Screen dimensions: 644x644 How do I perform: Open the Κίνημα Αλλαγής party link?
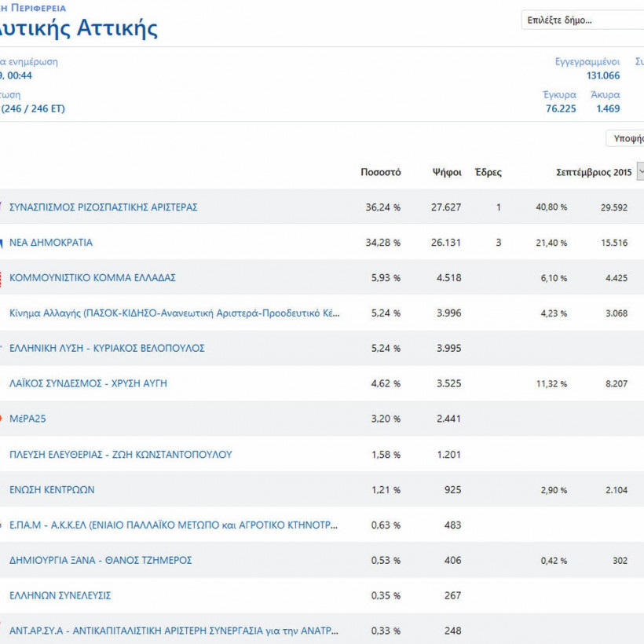tap(174, 313)
